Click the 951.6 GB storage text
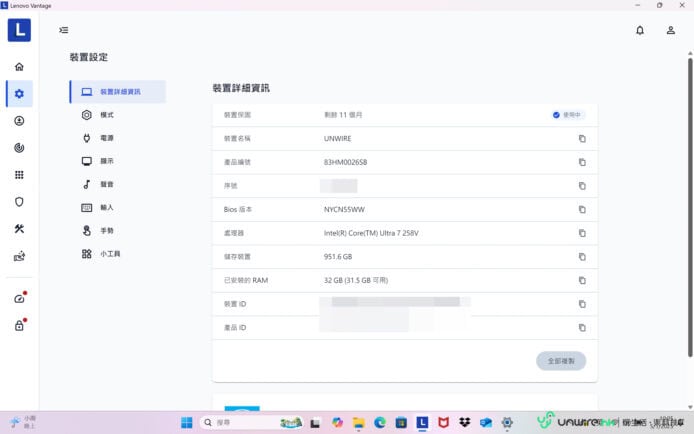 tap(338, 257)
